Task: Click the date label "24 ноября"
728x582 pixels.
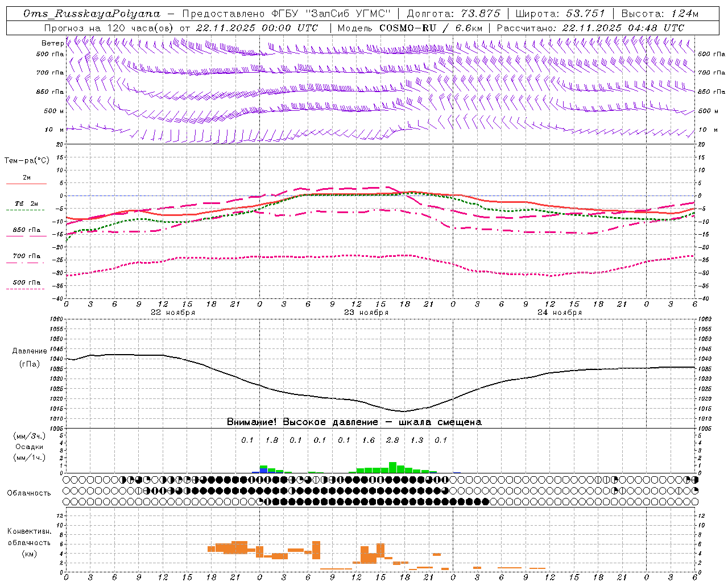Action: (560, 313)
